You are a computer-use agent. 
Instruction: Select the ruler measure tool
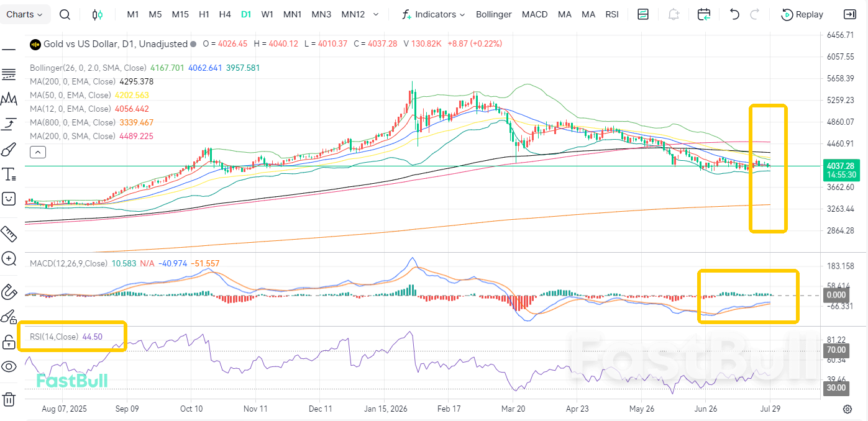point(9,233)
